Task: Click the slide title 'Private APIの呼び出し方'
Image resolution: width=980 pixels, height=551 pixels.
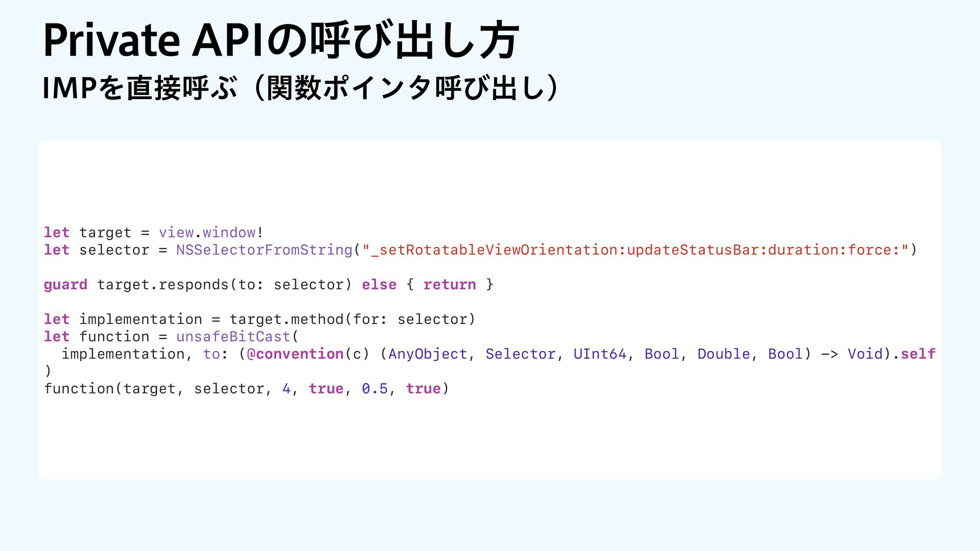Action: pyautogui.click(x=281, y=41)
